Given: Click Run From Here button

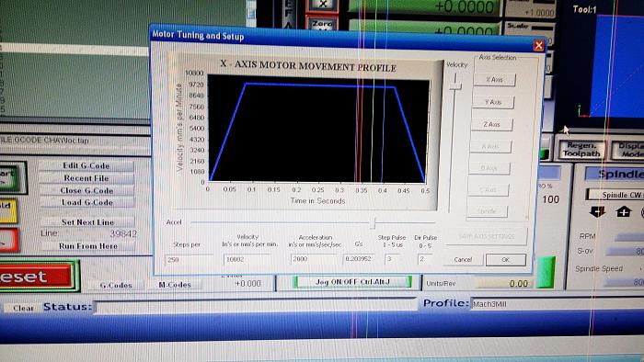Looking at the screenshot, I should (x=88, y=246).
